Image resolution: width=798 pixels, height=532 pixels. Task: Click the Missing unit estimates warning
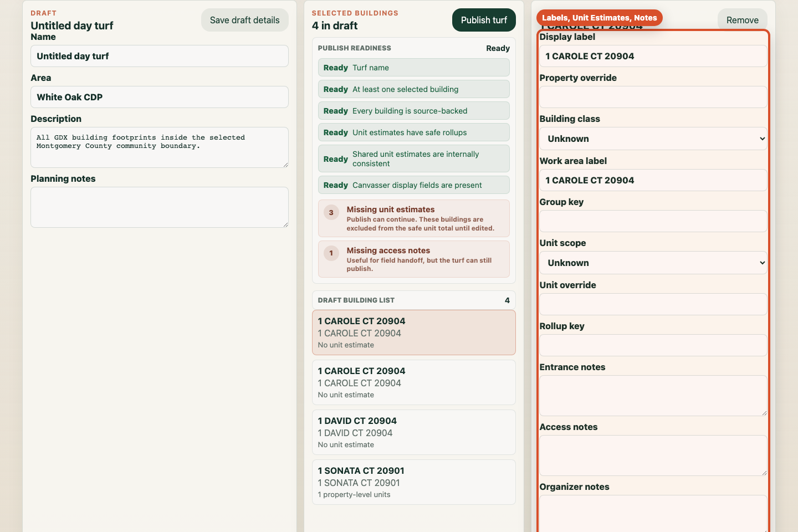pos(414,218)
